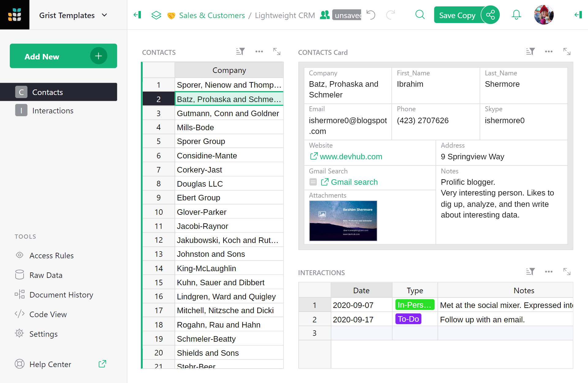The height and width of the screenshot is (383, 588).
Task: Toggle the right-side creator panel
Action: pos(578,15)
